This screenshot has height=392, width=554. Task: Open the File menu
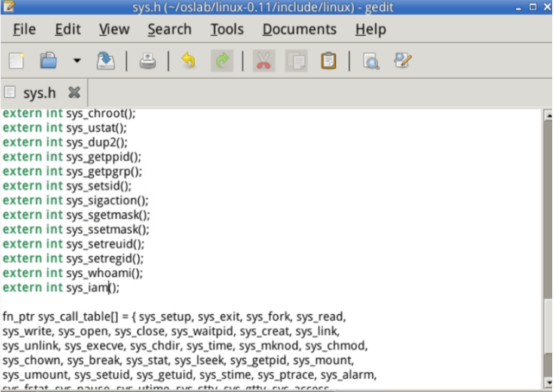tap(25, 29)
